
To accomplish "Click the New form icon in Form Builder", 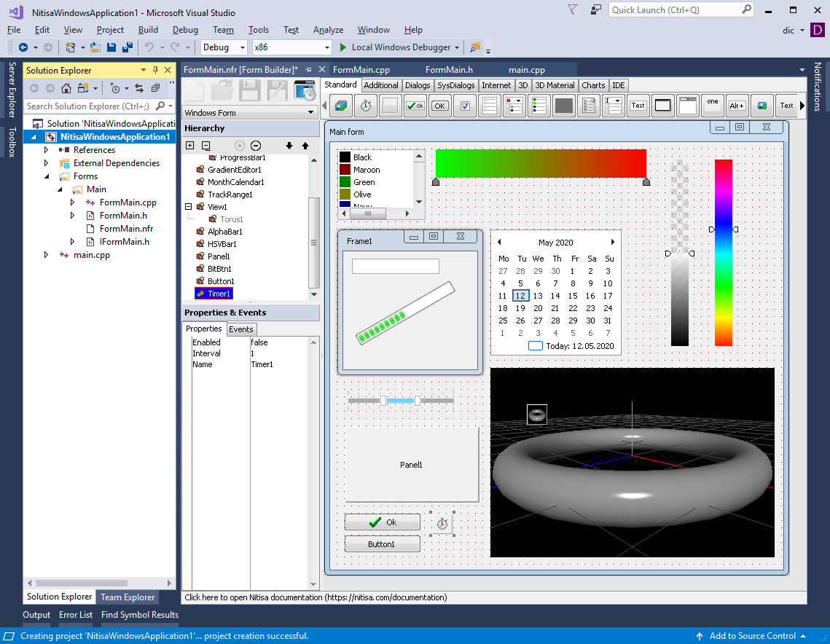I will 195,90.
